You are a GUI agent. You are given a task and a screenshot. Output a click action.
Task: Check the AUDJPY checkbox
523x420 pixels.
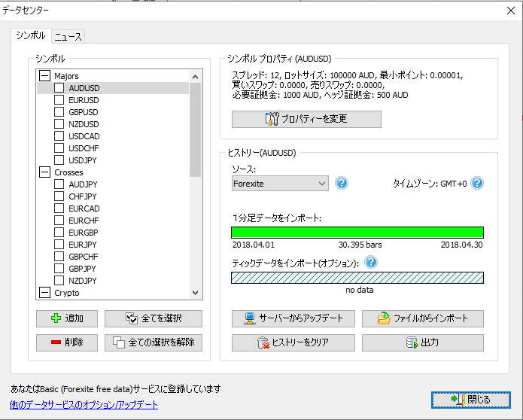[59, 184]
